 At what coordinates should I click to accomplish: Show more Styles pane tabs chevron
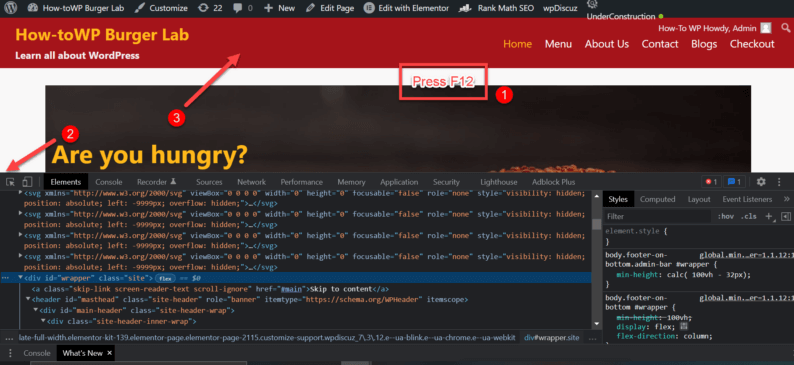coord(786,199)
